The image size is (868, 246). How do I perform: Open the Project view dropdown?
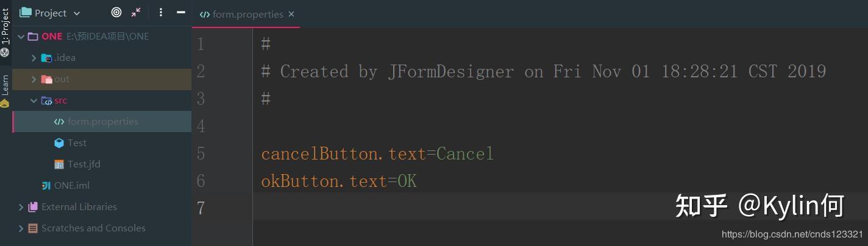coord(76,13)
